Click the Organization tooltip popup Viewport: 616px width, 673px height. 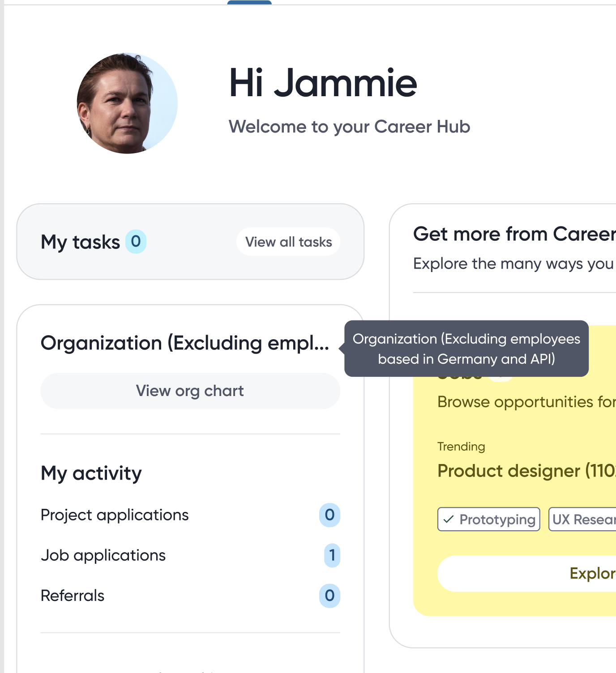(466, 349)
